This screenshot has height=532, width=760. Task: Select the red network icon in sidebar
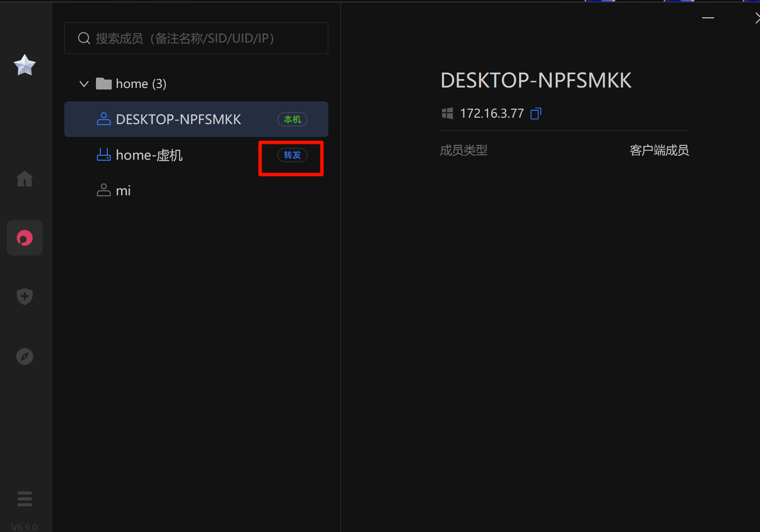click(x=25, y=238)
